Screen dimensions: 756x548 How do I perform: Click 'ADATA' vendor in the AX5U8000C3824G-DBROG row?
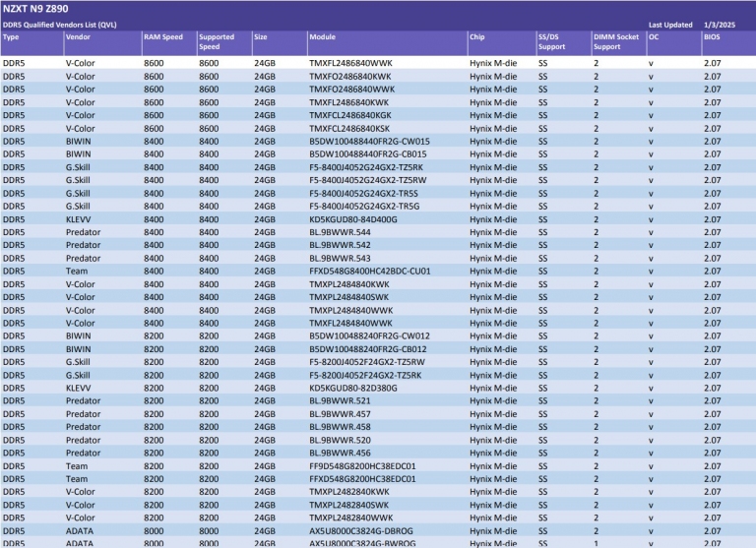tap(80, 531)
